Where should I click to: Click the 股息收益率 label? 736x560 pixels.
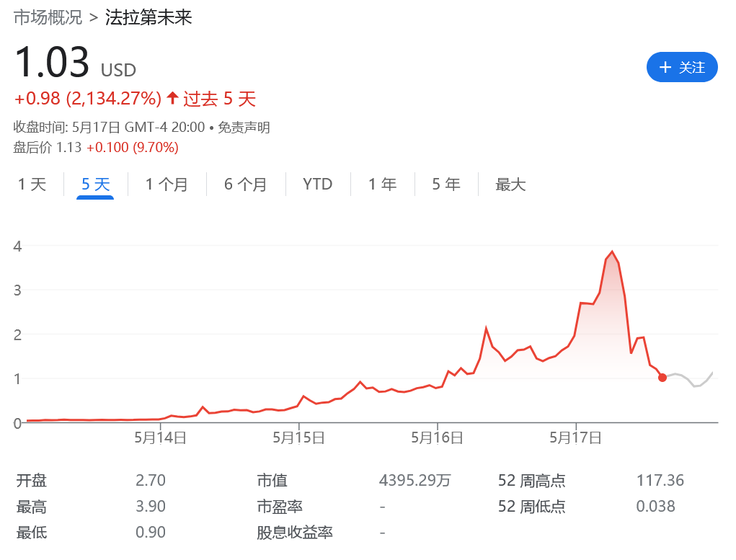tap(295, 533)
